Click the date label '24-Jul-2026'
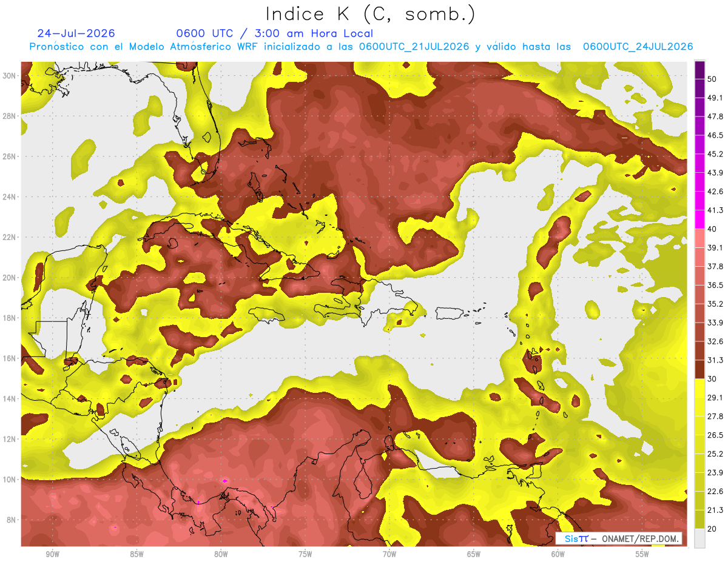Image resolution: width=728 pixels, height=562 pixels. coord(76,33)
